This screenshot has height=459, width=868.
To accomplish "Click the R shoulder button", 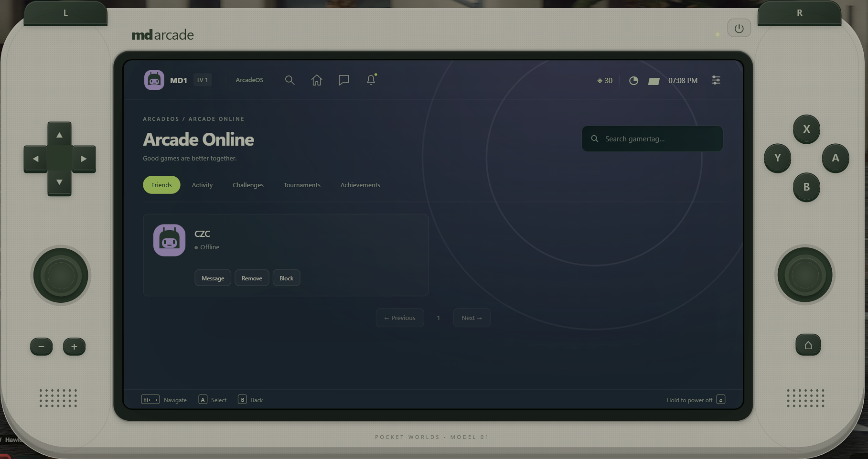I will (x=799, y=13).
